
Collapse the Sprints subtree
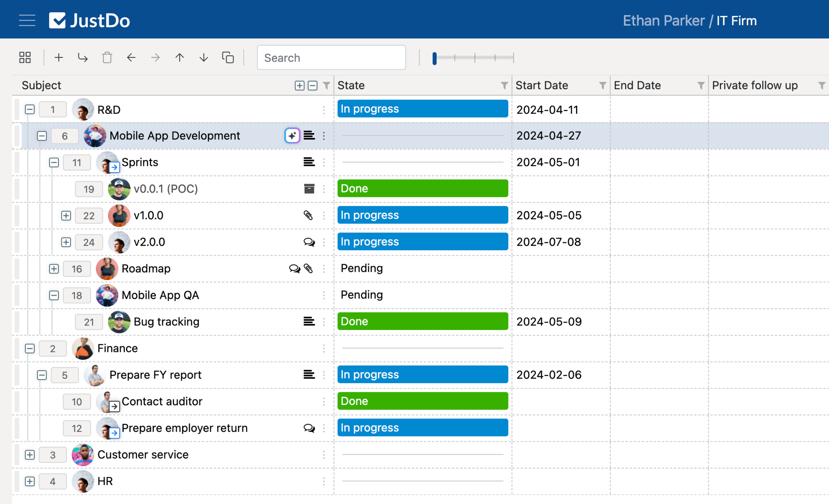[x=54, y=162]
